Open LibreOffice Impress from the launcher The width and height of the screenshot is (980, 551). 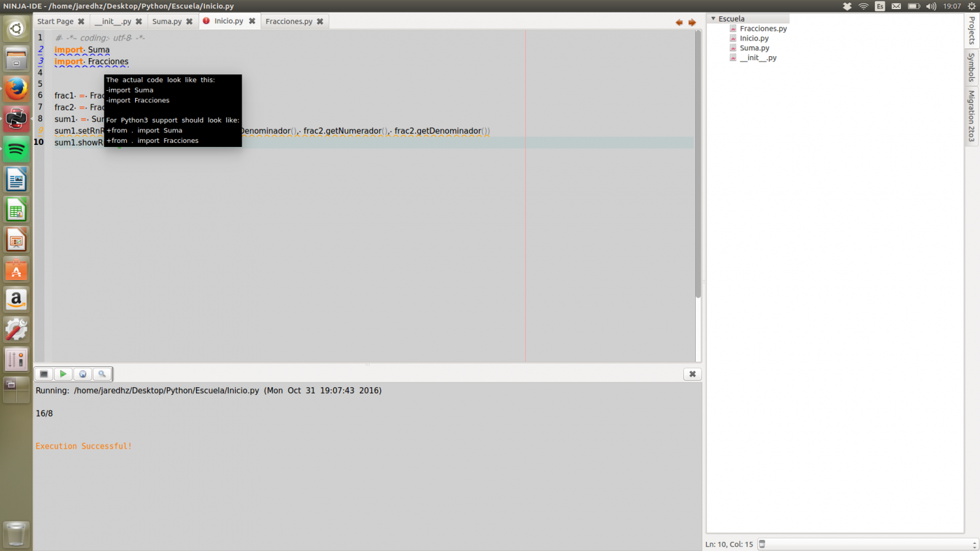(x=16, y=240)
